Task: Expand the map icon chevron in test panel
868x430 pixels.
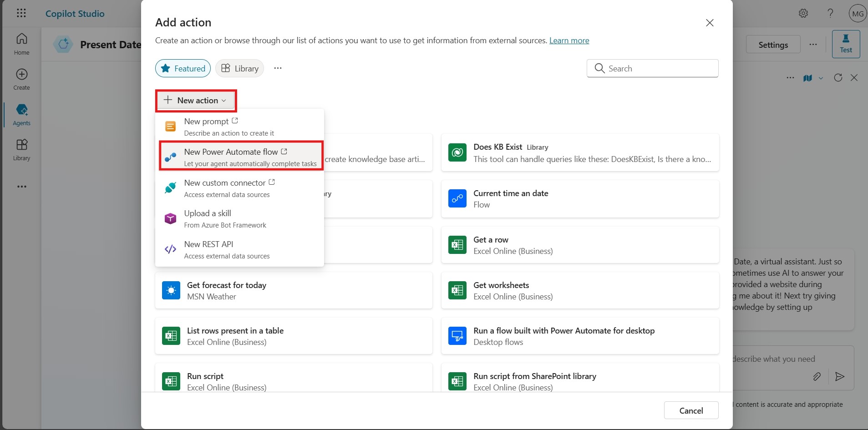Action: pos(821,78)
